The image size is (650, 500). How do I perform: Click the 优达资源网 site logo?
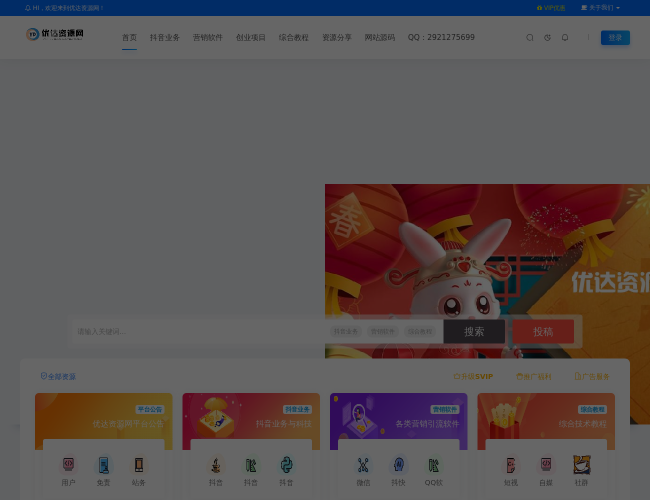pos(56,35)
